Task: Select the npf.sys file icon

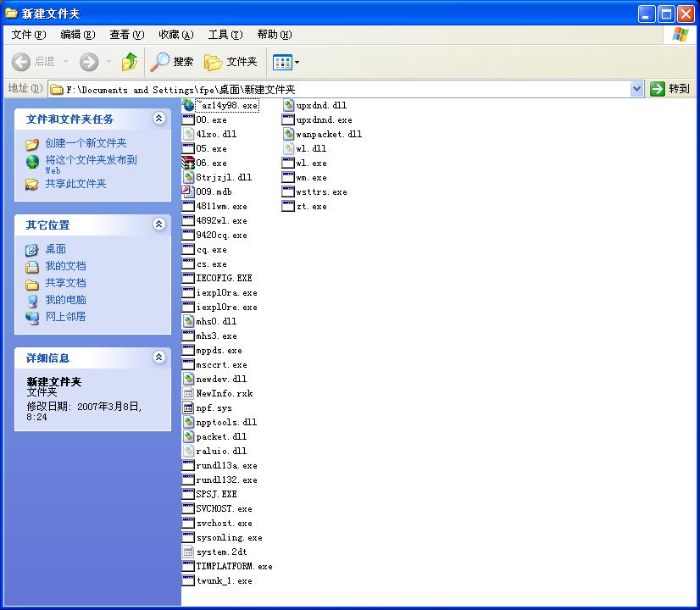Action: pyautogui.click(x=188, y=408)
